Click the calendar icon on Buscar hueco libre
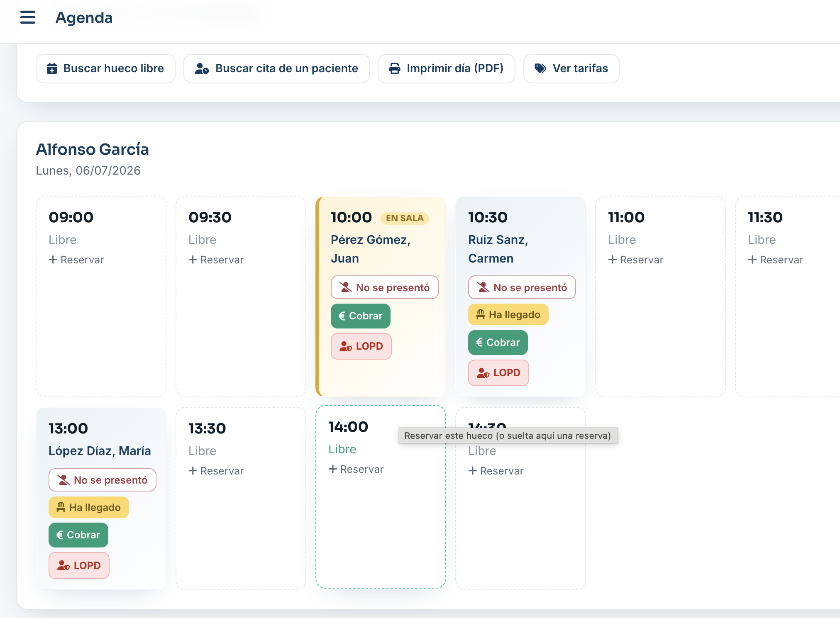840x618 pixels. pos(52,68)
